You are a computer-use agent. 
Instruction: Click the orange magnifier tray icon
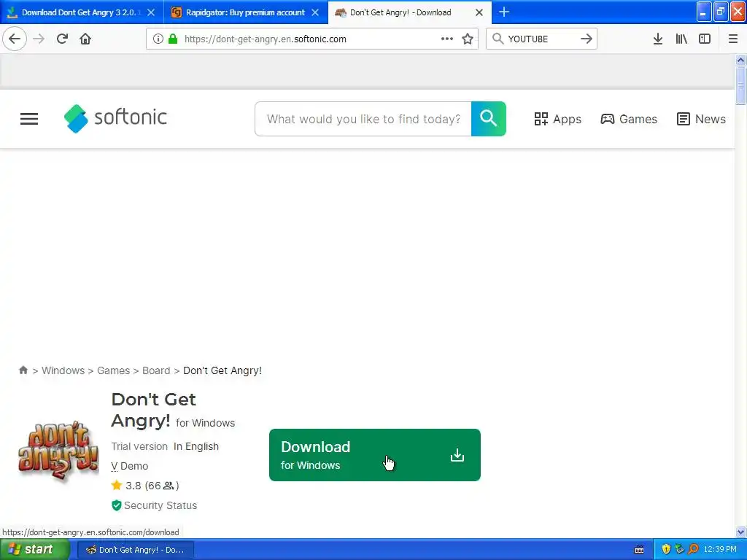693,549
